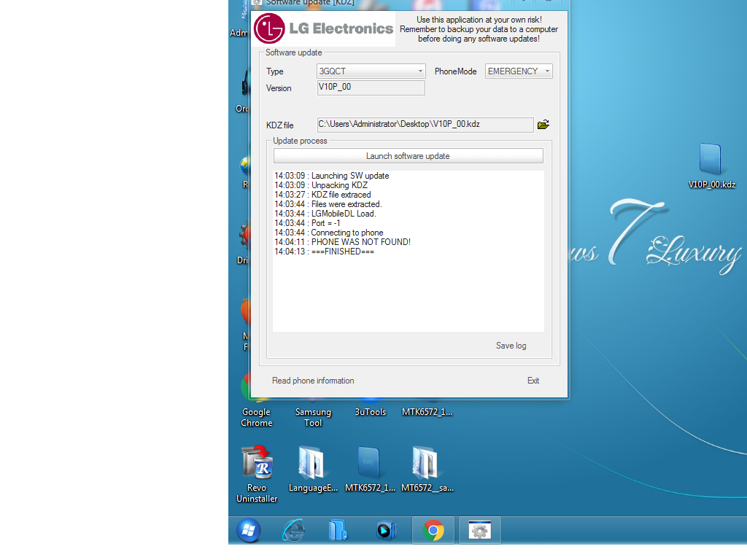Select the Files were extracted. log line
The width and height of the screenshot is (747, 560).
coord(328,204)
